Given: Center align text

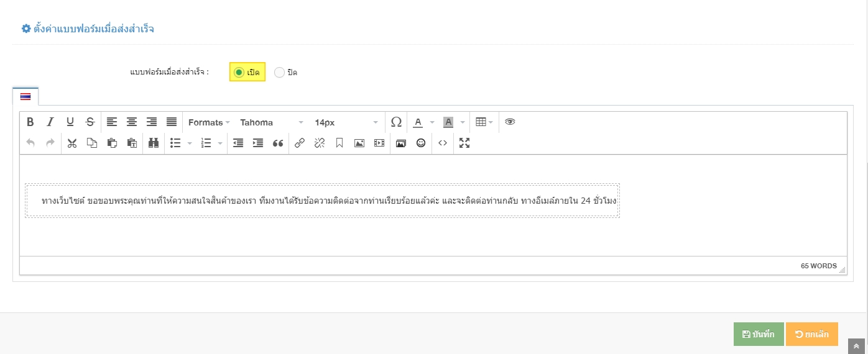Looking at the screenshot, I should pos(132,122).
